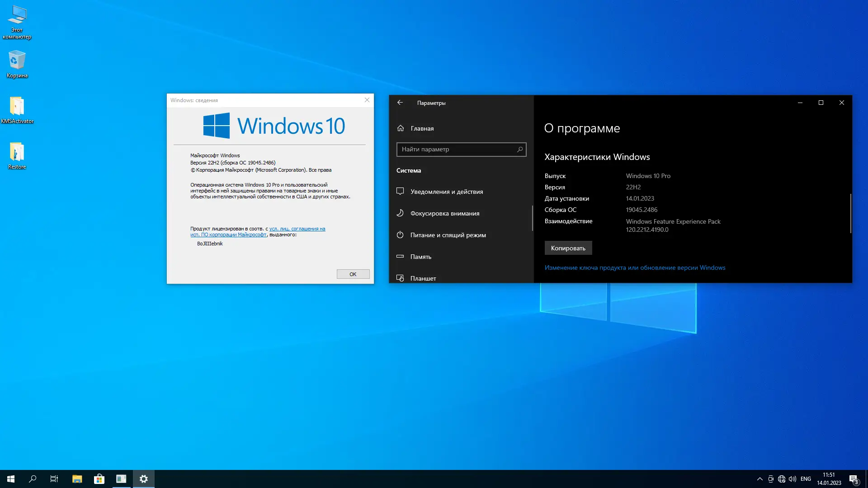Click the search magnifier in Найти параметр
This screenshot has width=868, height=488.
520,150
